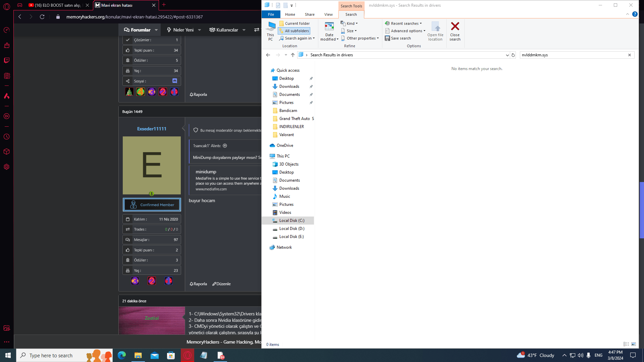The height and width of the screenshot is (362, 644).
Task: Open Date modified filter
Action: 329,31
